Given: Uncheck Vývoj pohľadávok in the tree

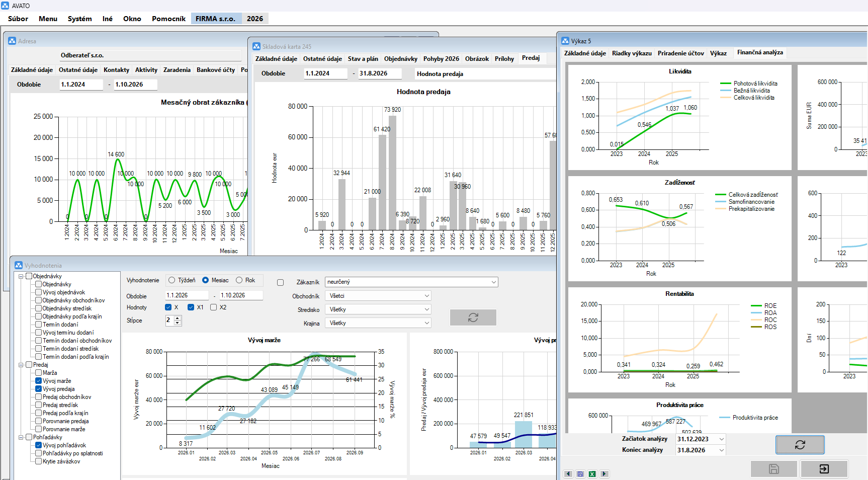Looking at the screenshot, I should (39, 445).
